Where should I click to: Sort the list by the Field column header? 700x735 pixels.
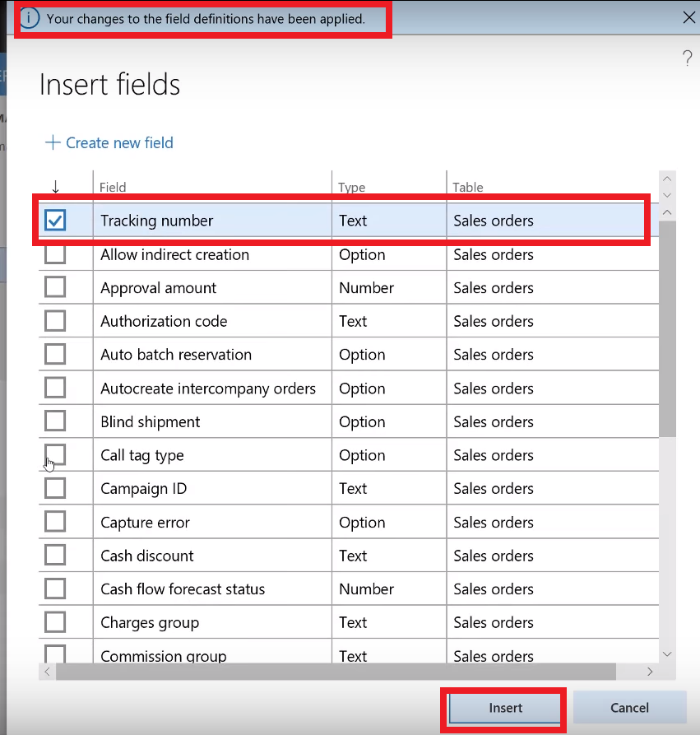click(x=112, y=187)
